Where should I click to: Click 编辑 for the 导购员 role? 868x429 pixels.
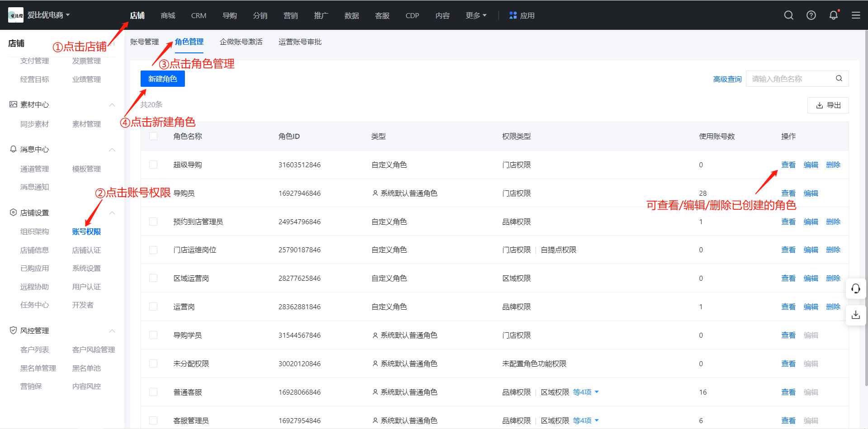click(811, 193)
